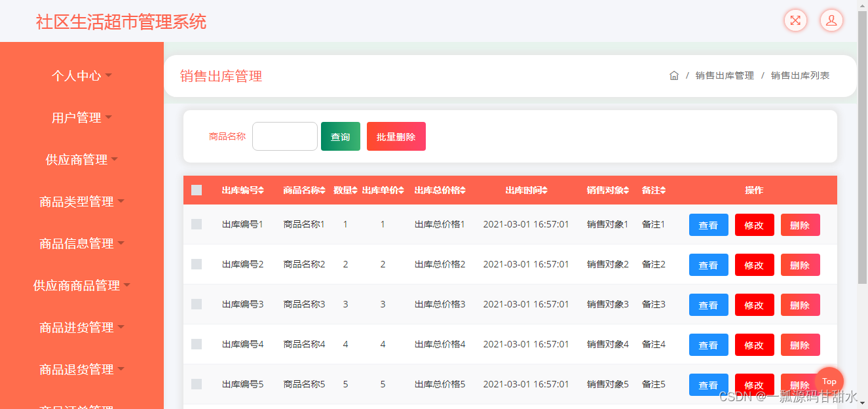Click the page vertical scrollbar thumb
868x409 pixels.
863,147
